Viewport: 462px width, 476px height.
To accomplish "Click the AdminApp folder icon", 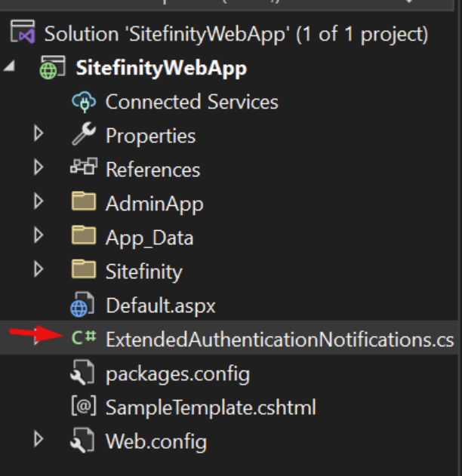I will point(84,201).
